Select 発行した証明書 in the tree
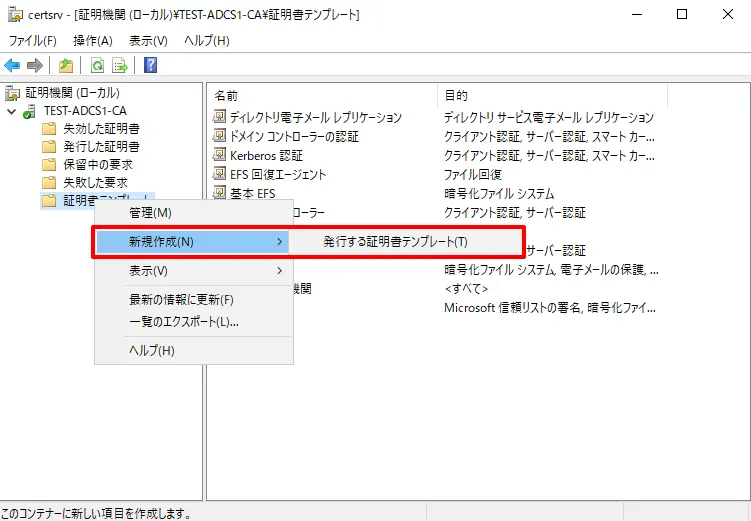The image size is (751, 521). coord(102,147)
